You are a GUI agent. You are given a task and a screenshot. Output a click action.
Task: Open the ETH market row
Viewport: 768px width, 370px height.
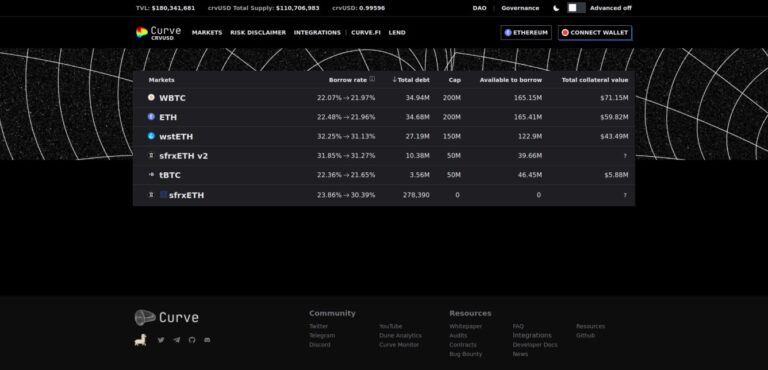pyautogui.click(x=384, y=117)
